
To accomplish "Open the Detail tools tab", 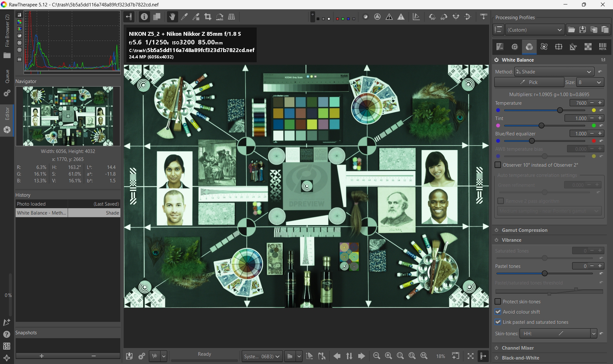I will click(515, 47).
